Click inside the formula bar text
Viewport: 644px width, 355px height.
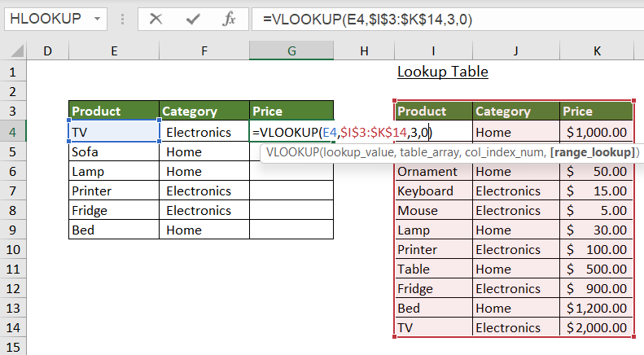[x=367, y=20]
